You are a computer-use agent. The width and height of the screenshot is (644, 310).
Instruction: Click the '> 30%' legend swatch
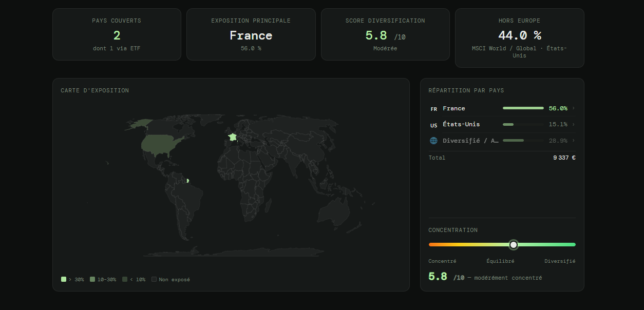64,280
